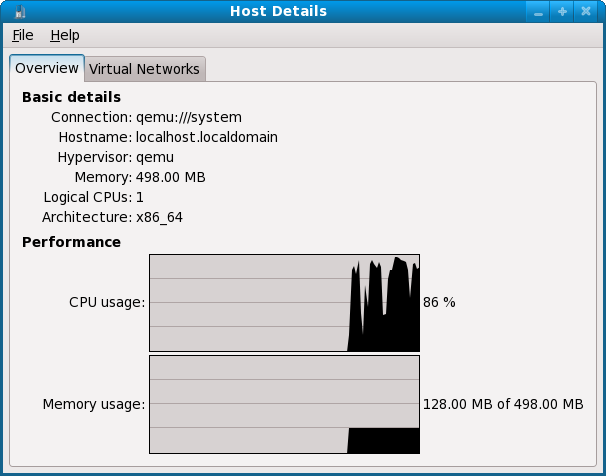Click the hypervisor value qemu
The image size is (606, 476).
coord(155,158)
